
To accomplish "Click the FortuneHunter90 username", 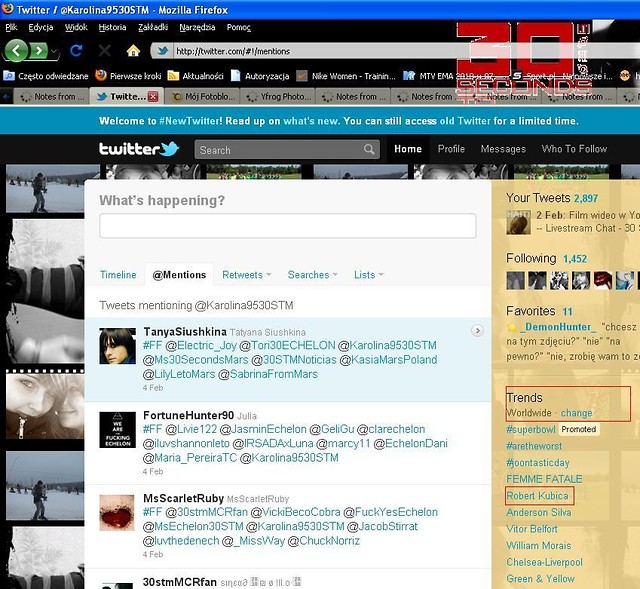I will tap(189, 415).
